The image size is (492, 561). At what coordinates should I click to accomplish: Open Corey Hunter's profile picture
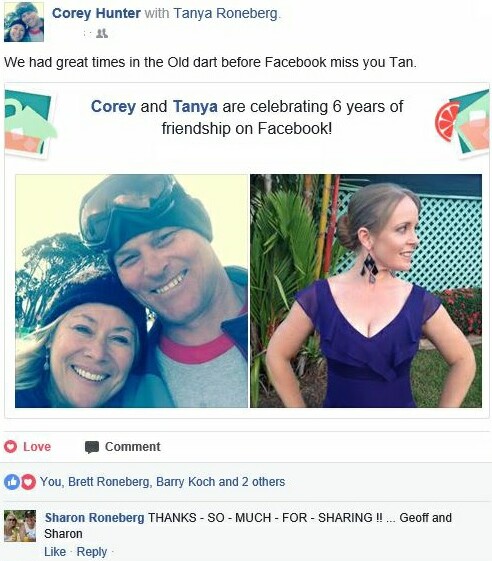pos(24,22)
